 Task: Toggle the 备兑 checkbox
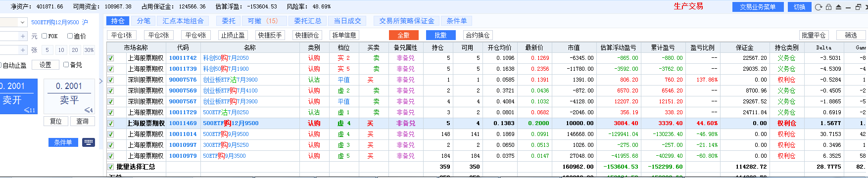coord(66,65)
